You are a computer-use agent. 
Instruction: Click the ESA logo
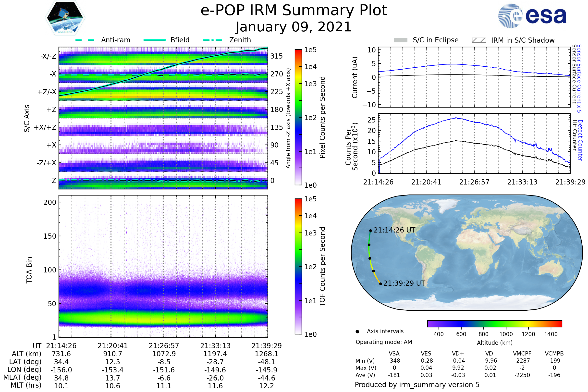(532, 16)
